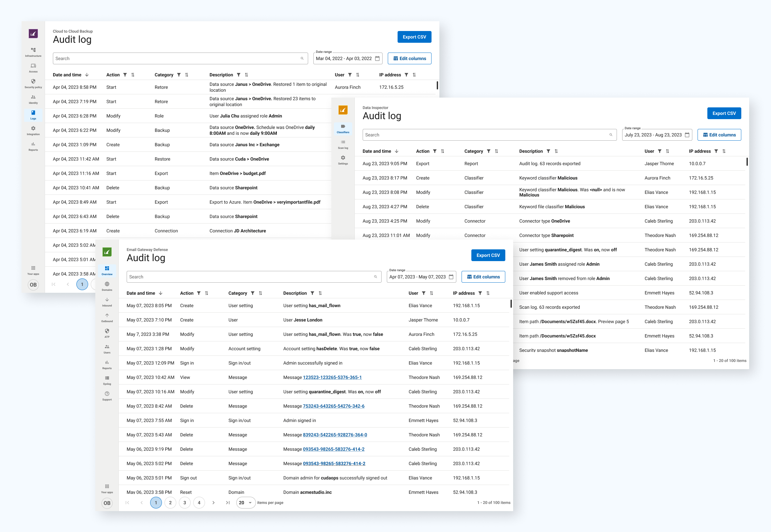771x532 pixels.
Task: Open ATP shield icon in Email Gateway sidebar
Action: coord(107,333)
